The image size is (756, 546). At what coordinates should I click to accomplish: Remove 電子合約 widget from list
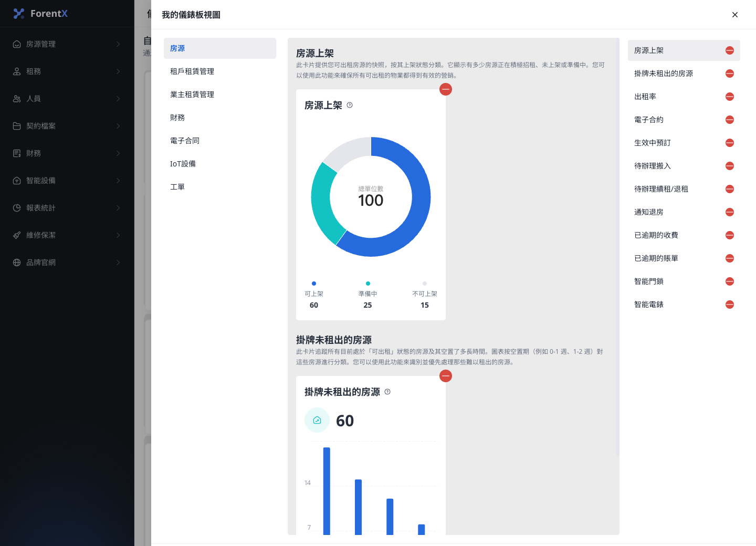coord(730,120)
